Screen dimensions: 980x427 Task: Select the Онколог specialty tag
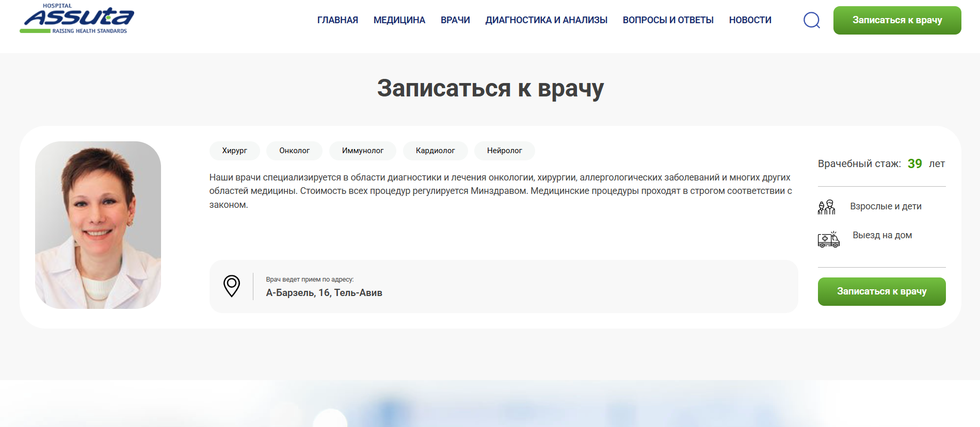pos(295,151)
